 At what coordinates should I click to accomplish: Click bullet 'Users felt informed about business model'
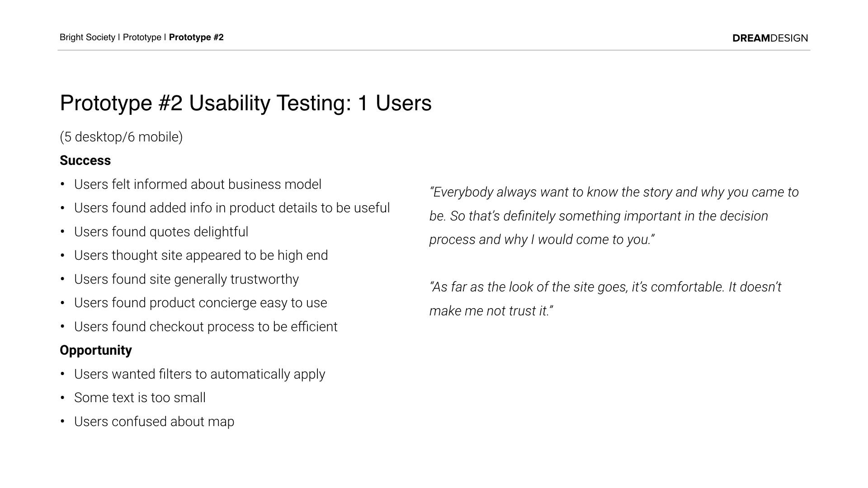tap(198, 184)
